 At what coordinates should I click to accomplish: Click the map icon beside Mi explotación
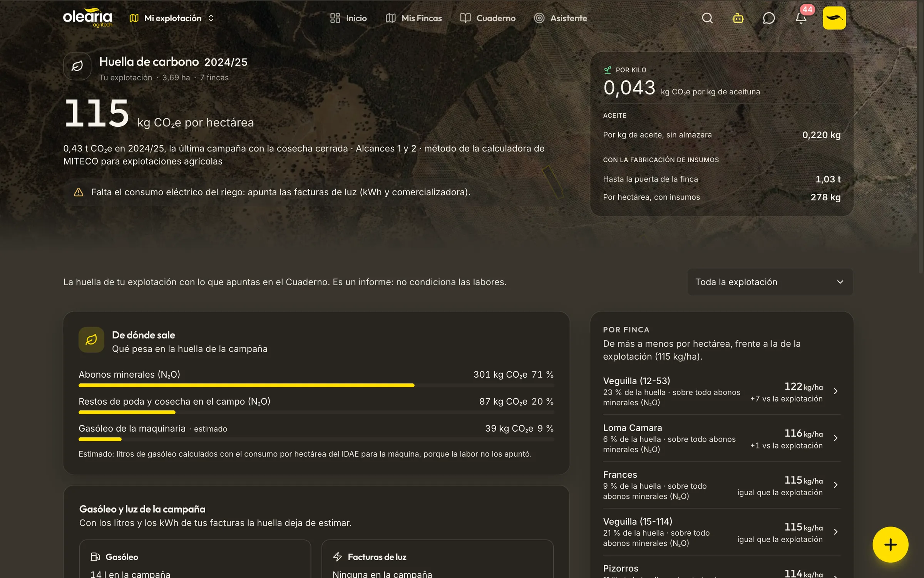click(x=134, y=18)
